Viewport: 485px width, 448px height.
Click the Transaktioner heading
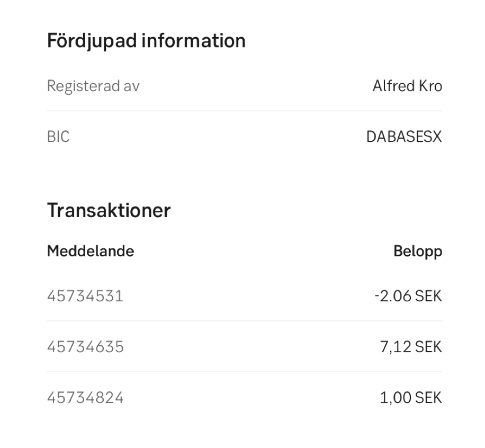109,210
